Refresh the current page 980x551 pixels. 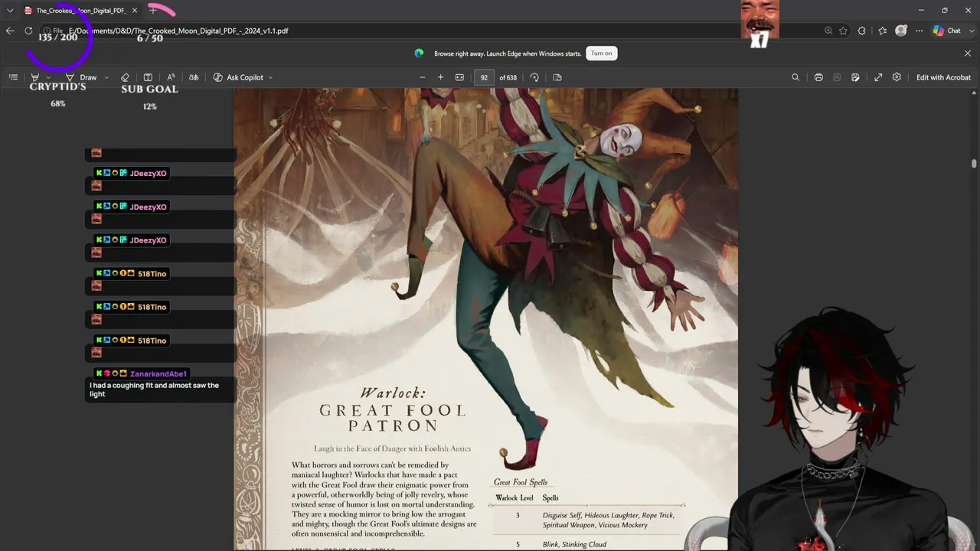coord(28,31)
